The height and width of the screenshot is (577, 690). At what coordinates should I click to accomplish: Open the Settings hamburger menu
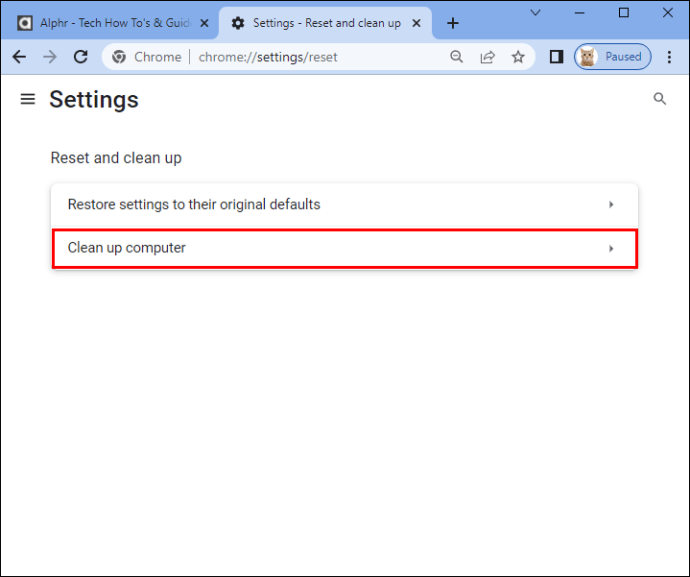point(28,99)
